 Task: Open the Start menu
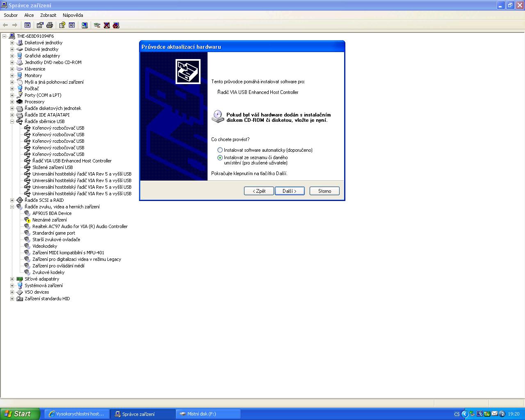20,414
